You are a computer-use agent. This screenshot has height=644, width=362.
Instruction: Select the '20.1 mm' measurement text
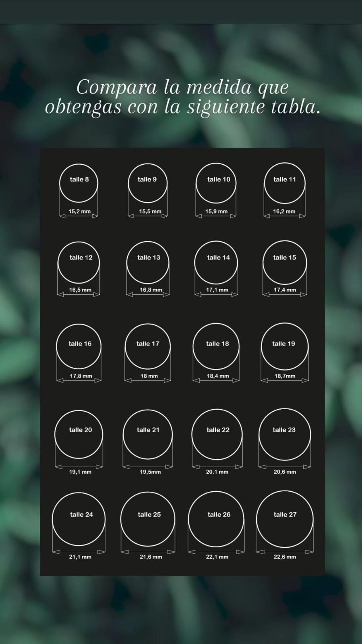click(217, 472)
